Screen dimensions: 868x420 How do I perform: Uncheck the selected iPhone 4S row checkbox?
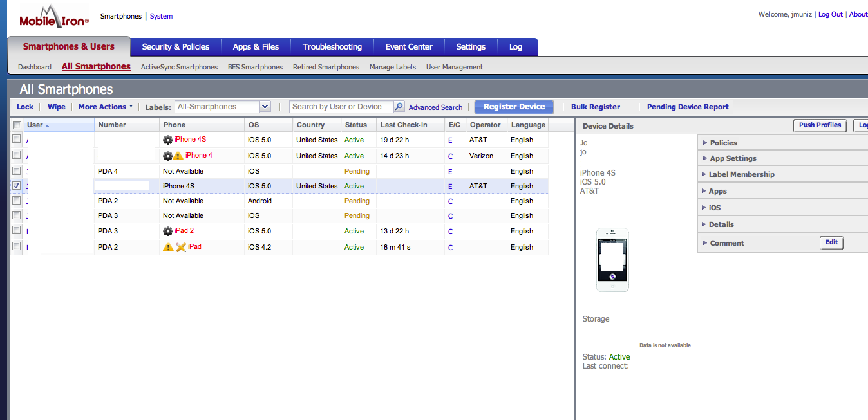(17, 186)
